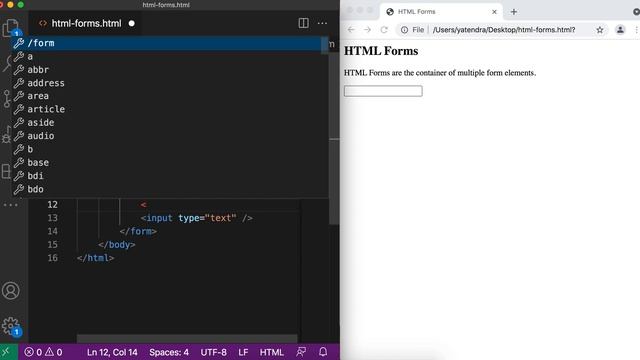
Task: Click the unsaved dot on html-forms.html tab
Action: (x=131, y=23)
